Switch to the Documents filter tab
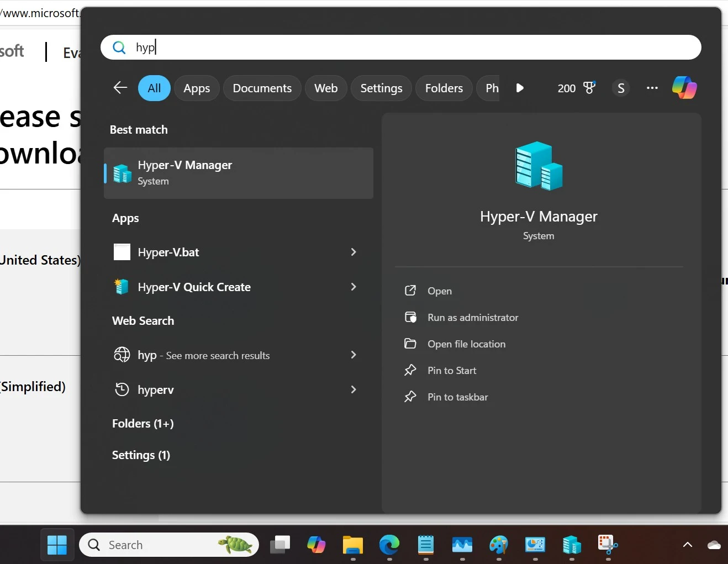Image resolution: width=728 pixels, height=564 pixels. (262, 88)
